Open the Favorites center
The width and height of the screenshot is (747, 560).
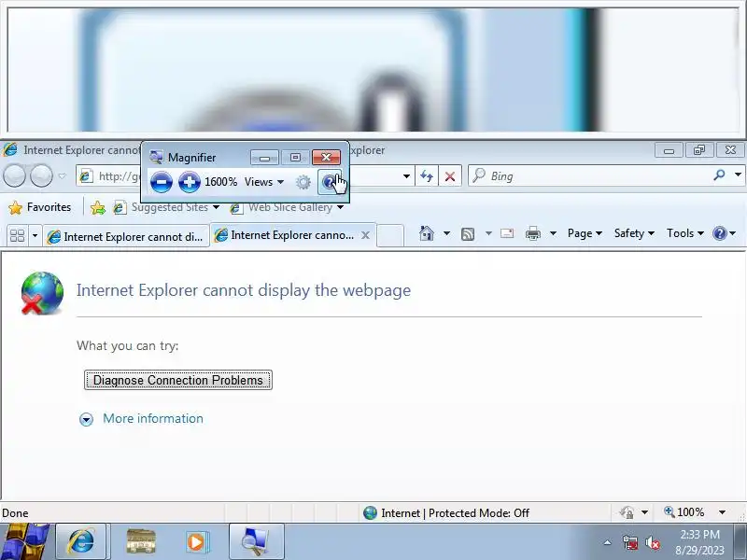pyautogui.click(x=40, y=207)
